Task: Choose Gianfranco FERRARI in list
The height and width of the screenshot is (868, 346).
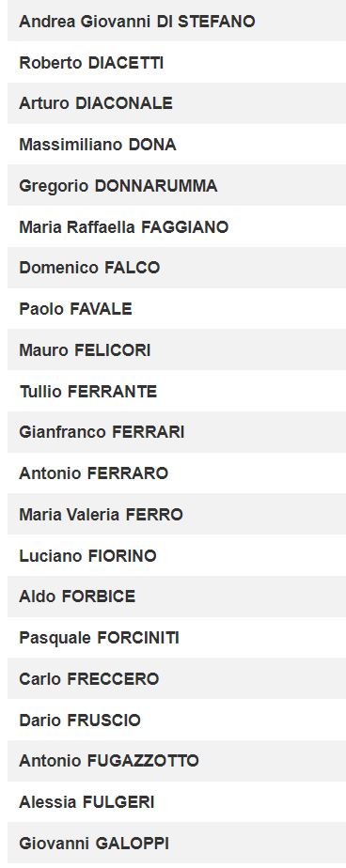Action: (177, 432)
